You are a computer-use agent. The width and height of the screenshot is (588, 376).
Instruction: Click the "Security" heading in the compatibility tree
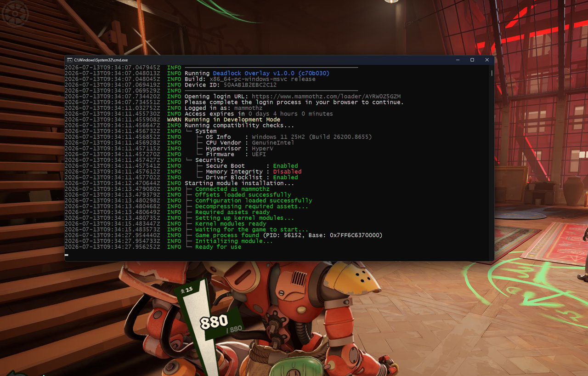tap(209, 160)
